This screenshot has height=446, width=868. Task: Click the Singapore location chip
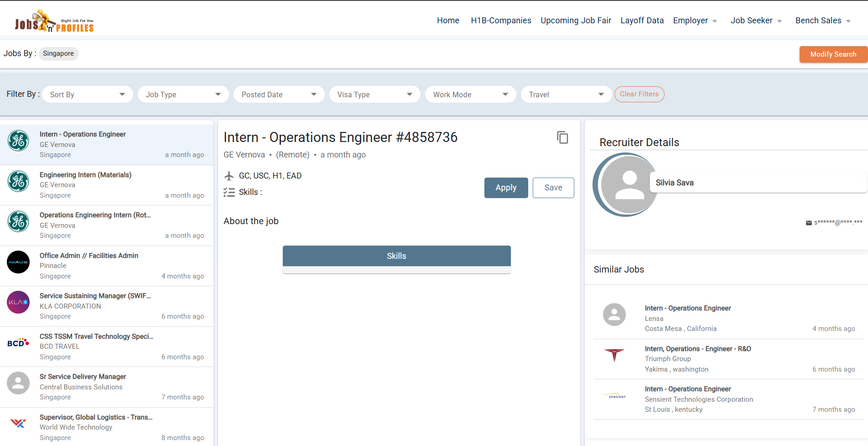(58, 53)
